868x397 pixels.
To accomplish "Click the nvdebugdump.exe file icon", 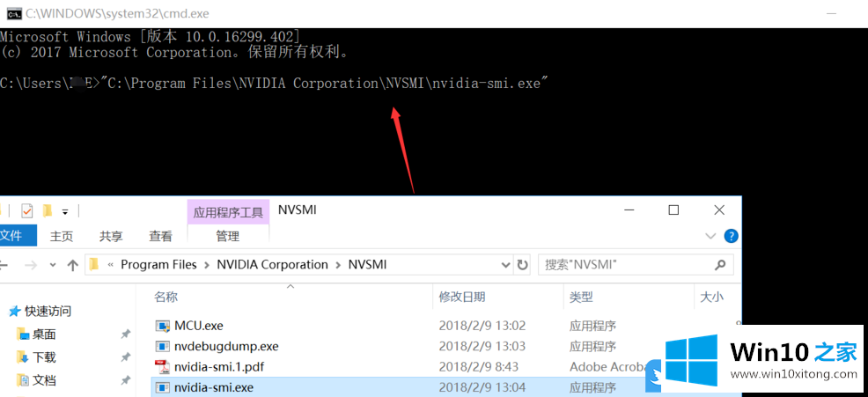I will [162, 347].
